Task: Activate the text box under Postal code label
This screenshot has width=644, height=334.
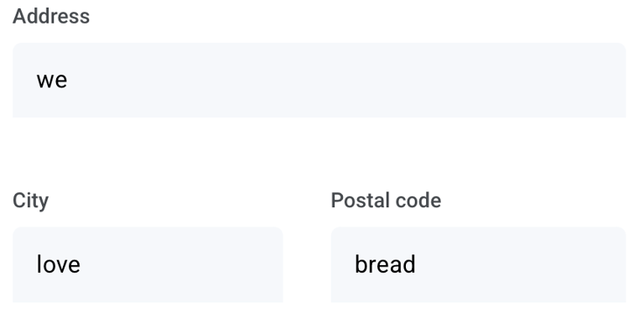Action: [x=479, y=264]
